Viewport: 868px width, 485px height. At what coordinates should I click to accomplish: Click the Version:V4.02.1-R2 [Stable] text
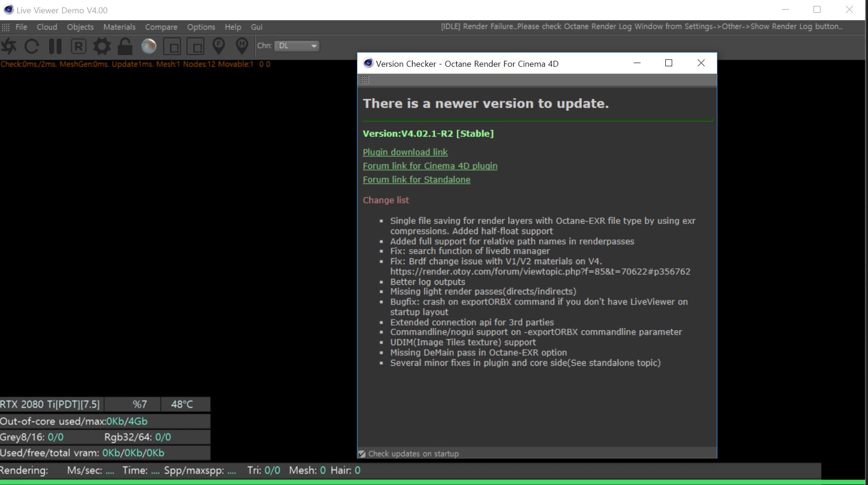pyautogui.click(x=428, y=133)
